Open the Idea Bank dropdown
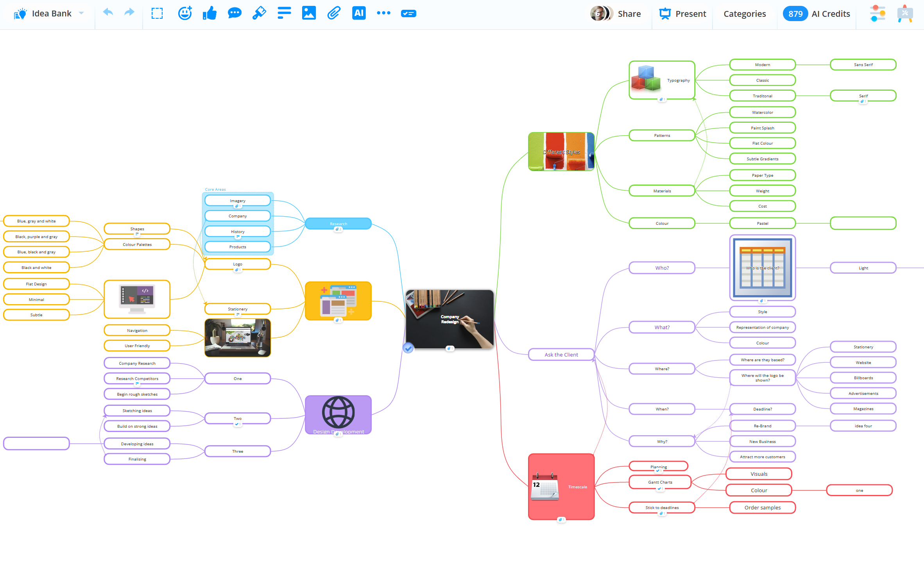The height and width of the screenshot is (561, 924). click(81, 13)
